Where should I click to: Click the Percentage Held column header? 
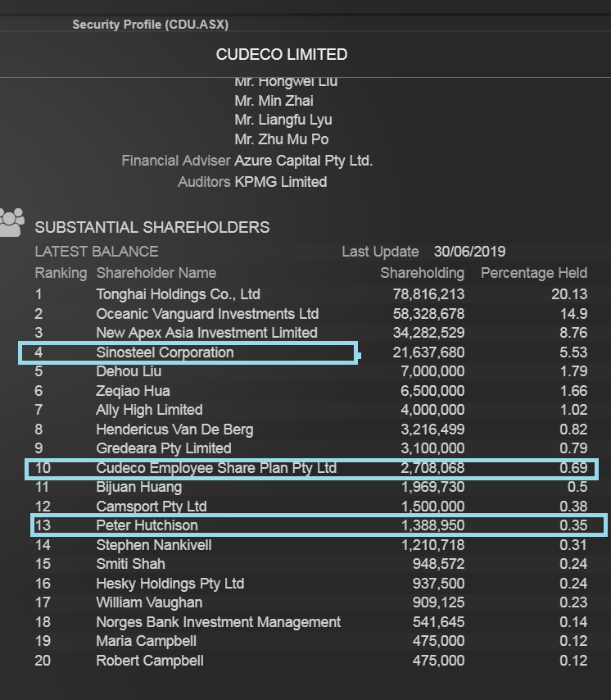tap(534, 273)
